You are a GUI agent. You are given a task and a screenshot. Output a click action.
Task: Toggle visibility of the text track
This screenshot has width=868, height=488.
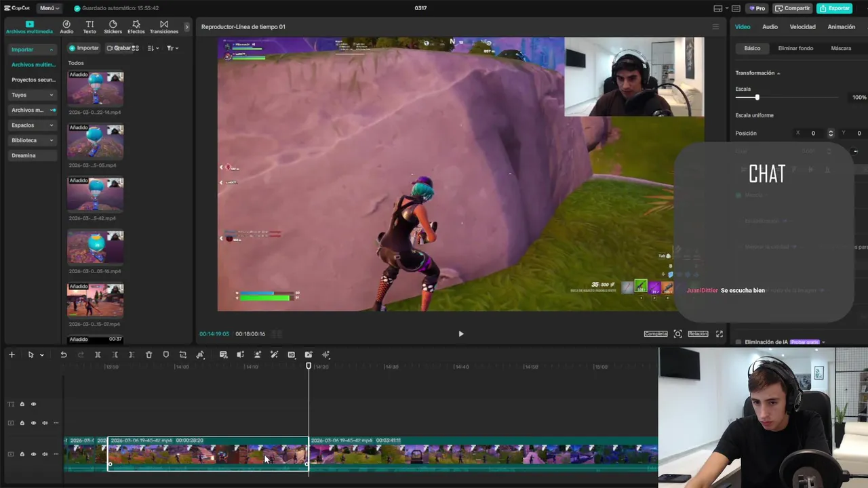pyautogui.click(x=33, y=404)
